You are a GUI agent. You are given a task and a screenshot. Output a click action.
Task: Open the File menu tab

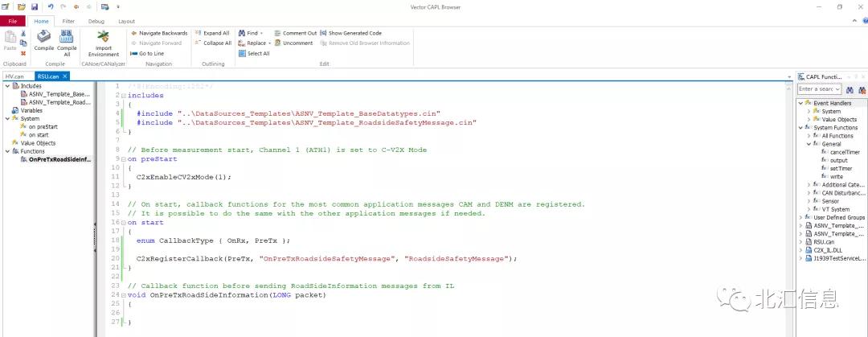point(13,21)
